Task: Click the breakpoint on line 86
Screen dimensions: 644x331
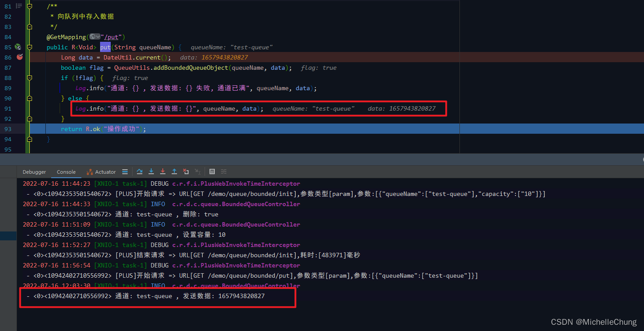Action: click(x=20, y=57)
